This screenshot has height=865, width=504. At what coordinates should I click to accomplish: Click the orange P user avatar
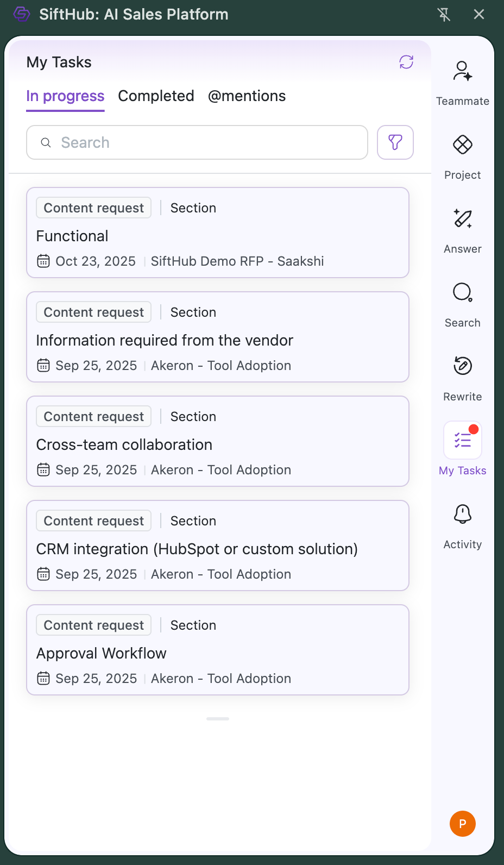pyautogui.click(x=462, y=824)
